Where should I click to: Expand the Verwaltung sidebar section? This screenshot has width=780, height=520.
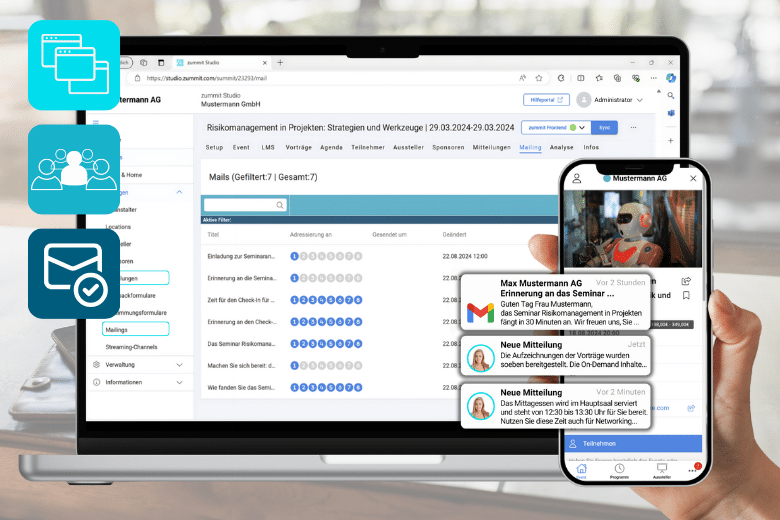pos(179,365)
